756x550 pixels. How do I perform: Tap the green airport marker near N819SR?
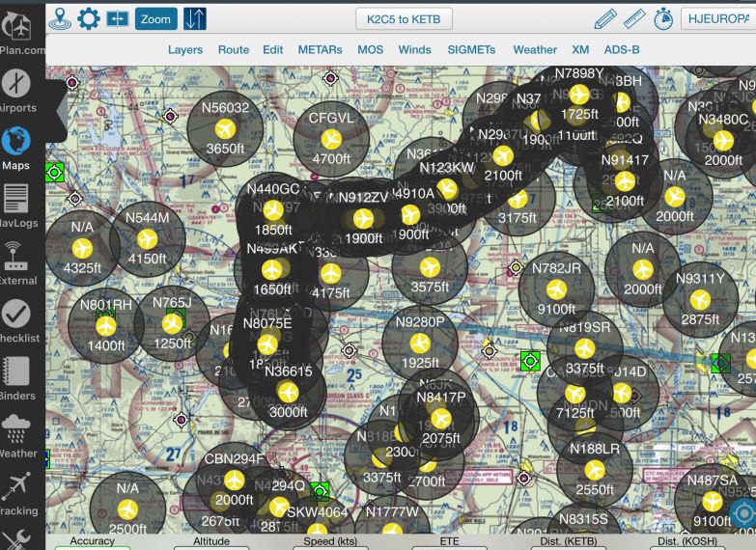click(x=530, y=361)
